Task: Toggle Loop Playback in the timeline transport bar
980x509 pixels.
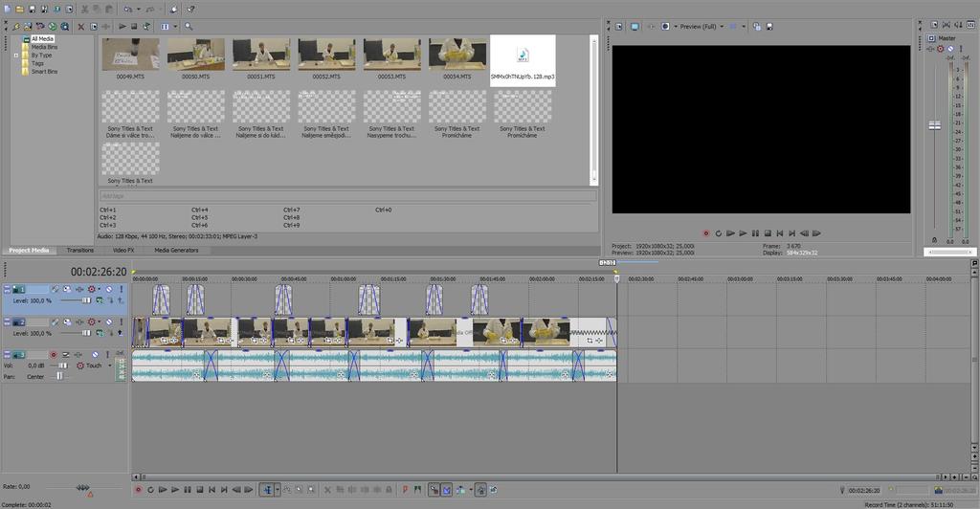Action: pos(150,490)
